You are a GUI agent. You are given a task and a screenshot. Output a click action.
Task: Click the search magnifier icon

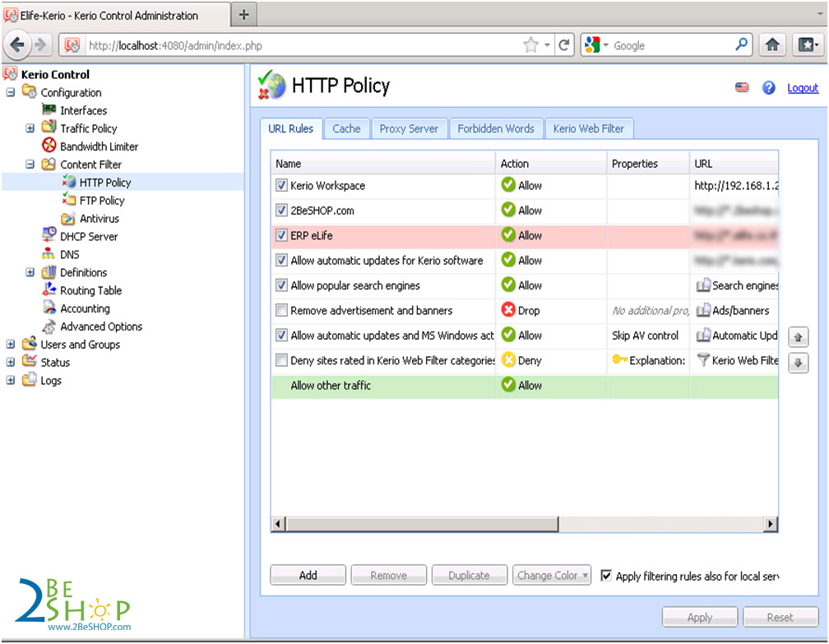tap(742, 45)
